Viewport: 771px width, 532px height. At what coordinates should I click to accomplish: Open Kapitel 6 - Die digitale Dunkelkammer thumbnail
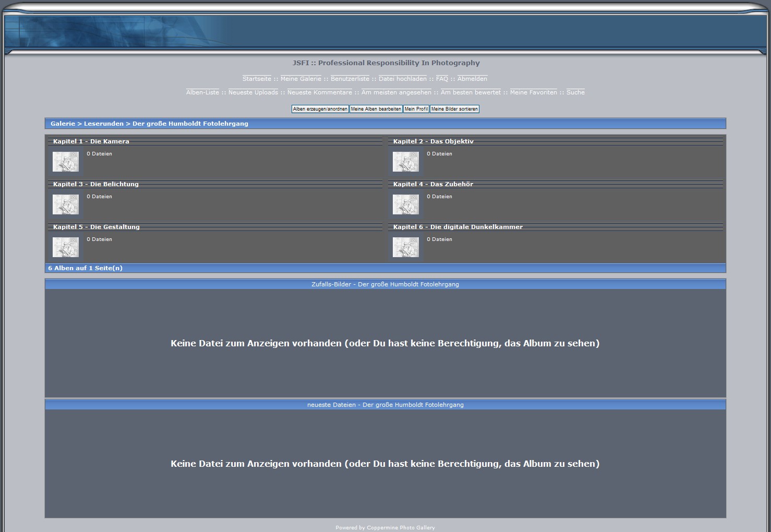pos(405,247)
